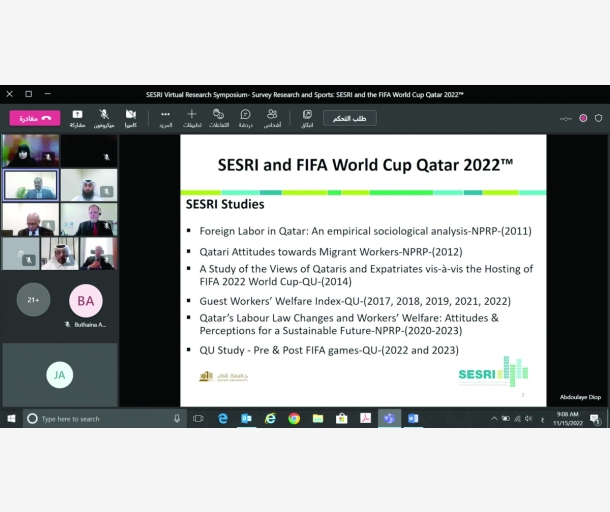Open the Share content tray
610x512 pixels.
(77, 117)
